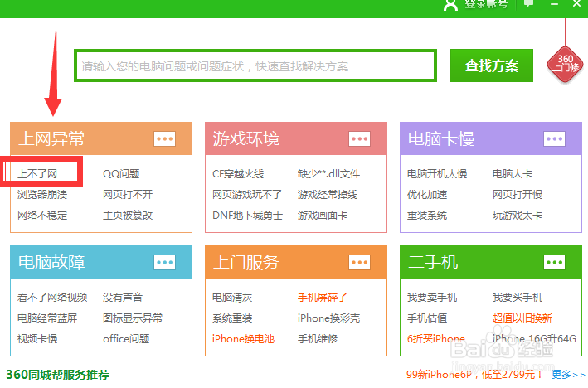Focus the computer problem search input field
The height and width of the screenshot is (388, 588).
[x=255, y=66]
